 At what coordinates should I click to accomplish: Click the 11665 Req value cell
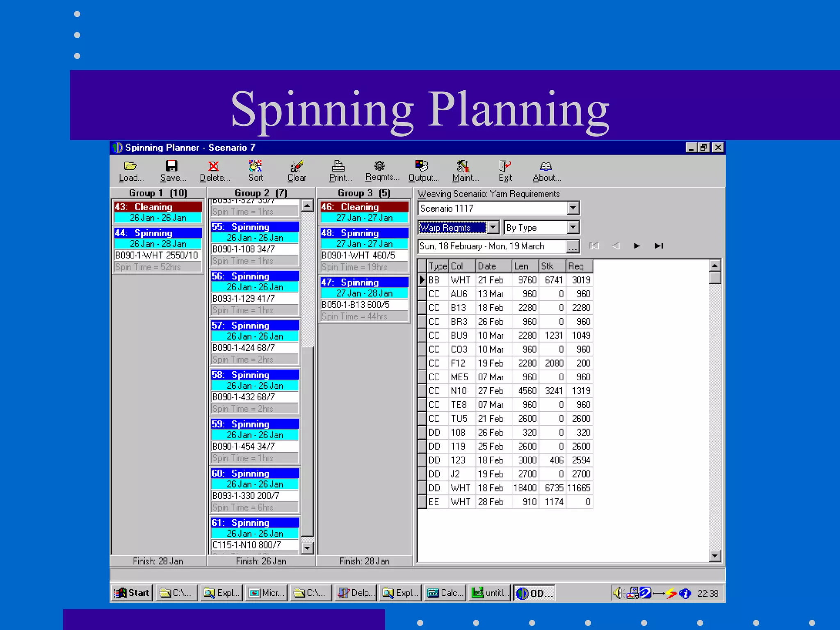(x=579, y=488)
